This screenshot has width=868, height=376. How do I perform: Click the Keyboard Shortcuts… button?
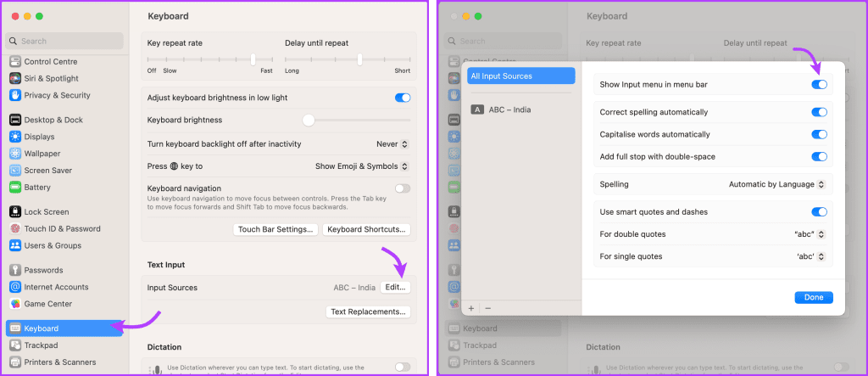pyautogui.click(x=366, y=229)
